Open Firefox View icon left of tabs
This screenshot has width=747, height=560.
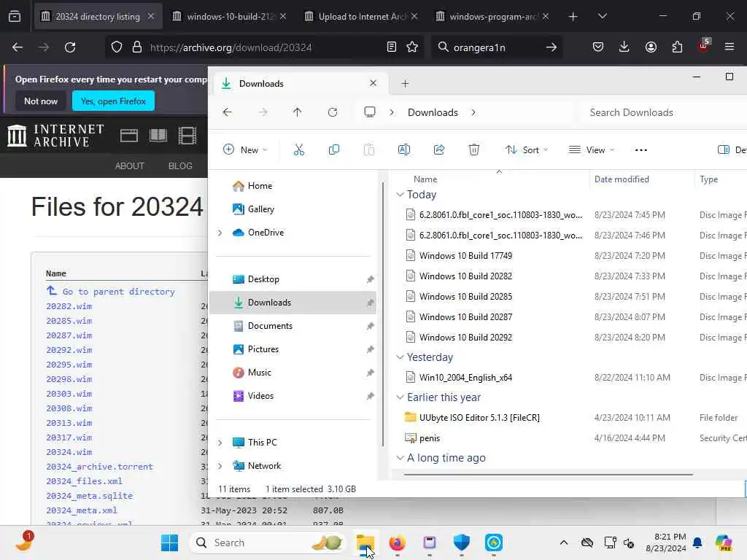pyautogui.click(x=15, y=17)
